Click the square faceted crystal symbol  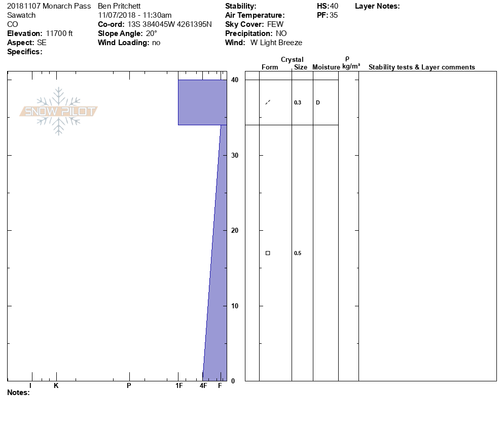tap(268, 253)
